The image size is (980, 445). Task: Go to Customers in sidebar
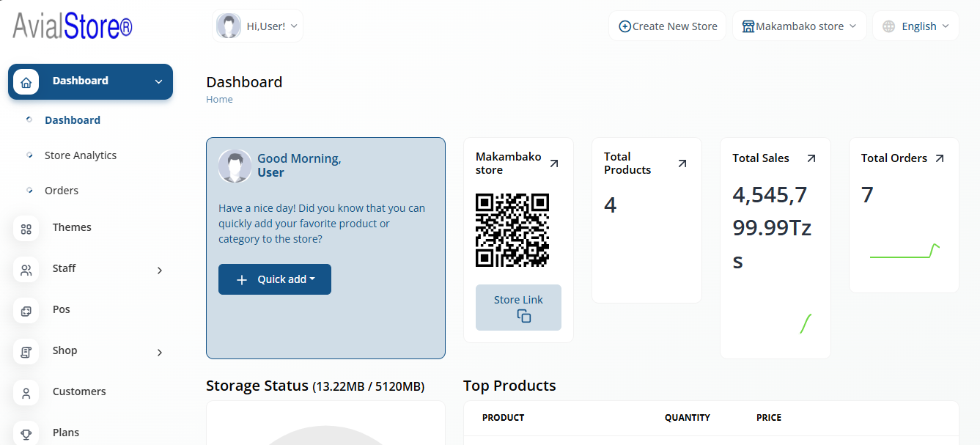(x=79, y=391)
